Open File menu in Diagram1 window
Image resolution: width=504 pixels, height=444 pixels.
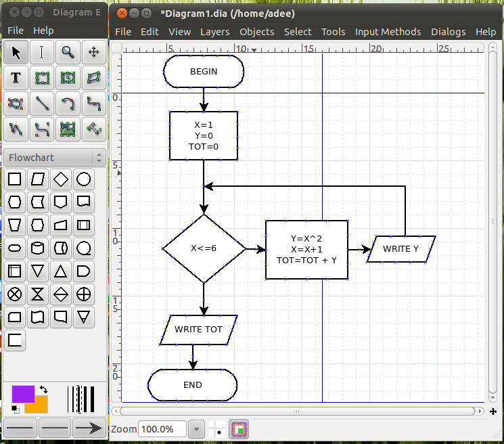[x=123, y=32]
